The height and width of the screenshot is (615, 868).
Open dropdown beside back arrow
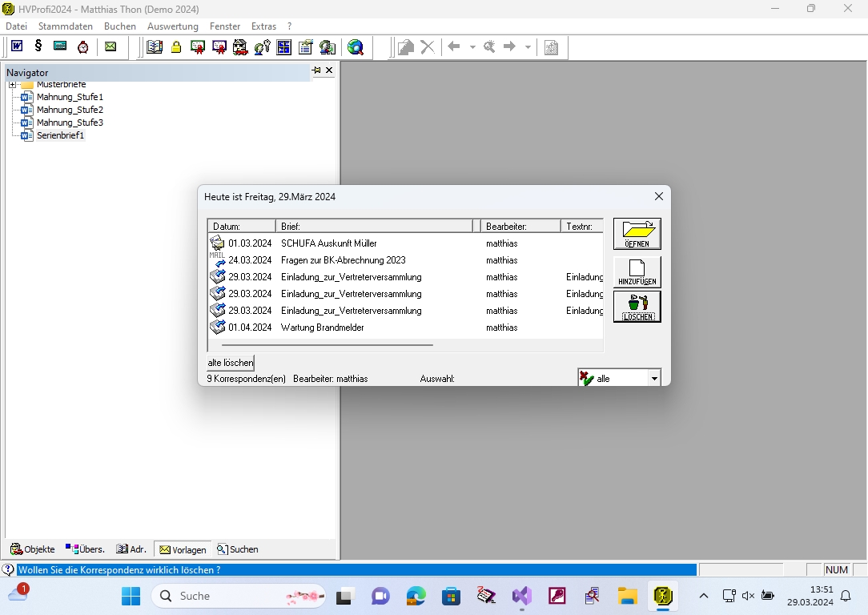(x=472, y=47)
